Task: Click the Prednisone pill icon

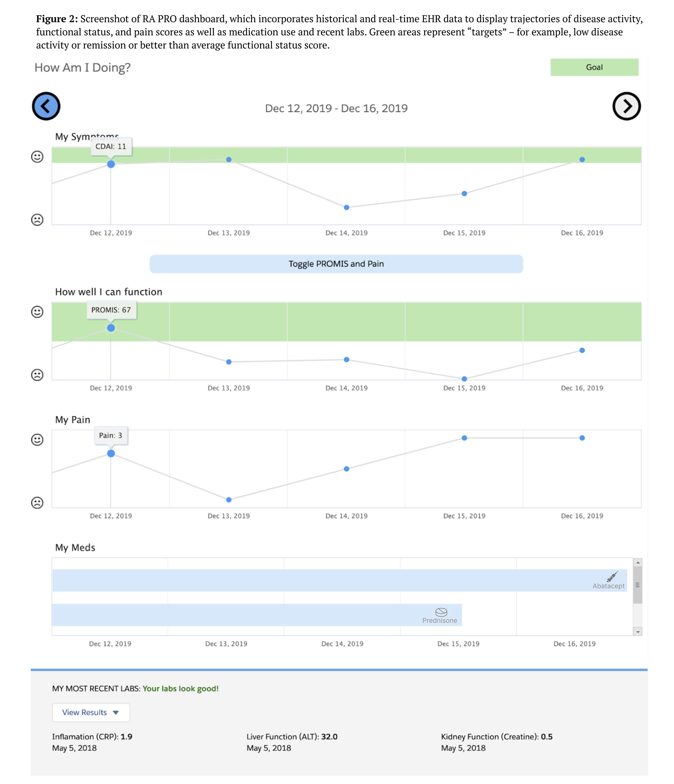Action: click(x=441, y=612)
